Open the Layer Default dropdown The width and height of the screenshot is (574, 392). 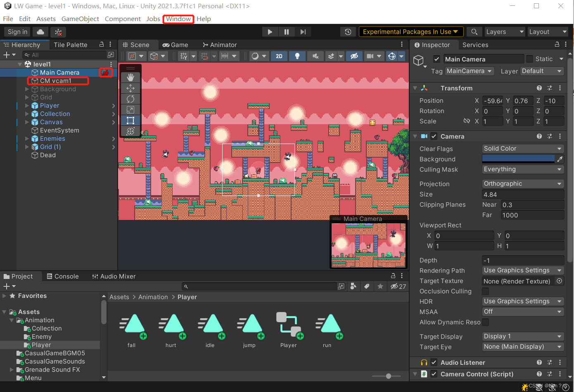pos(542,71)
